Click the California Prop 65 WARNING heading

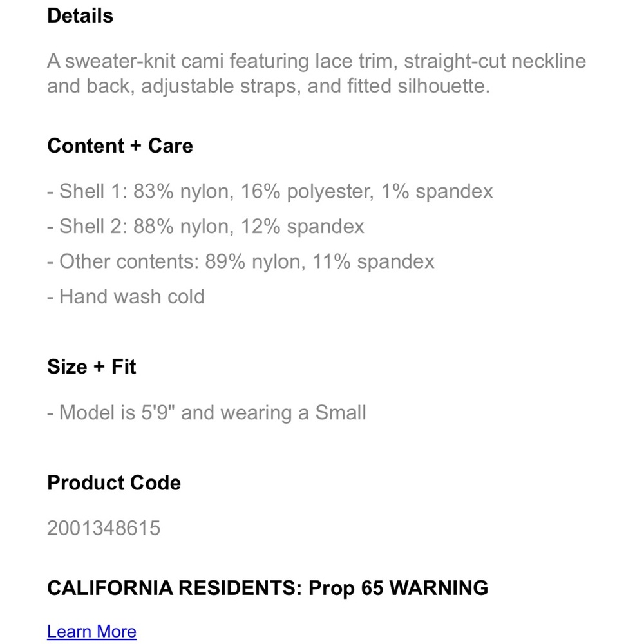pyautogui.click(x=268, y=588)
